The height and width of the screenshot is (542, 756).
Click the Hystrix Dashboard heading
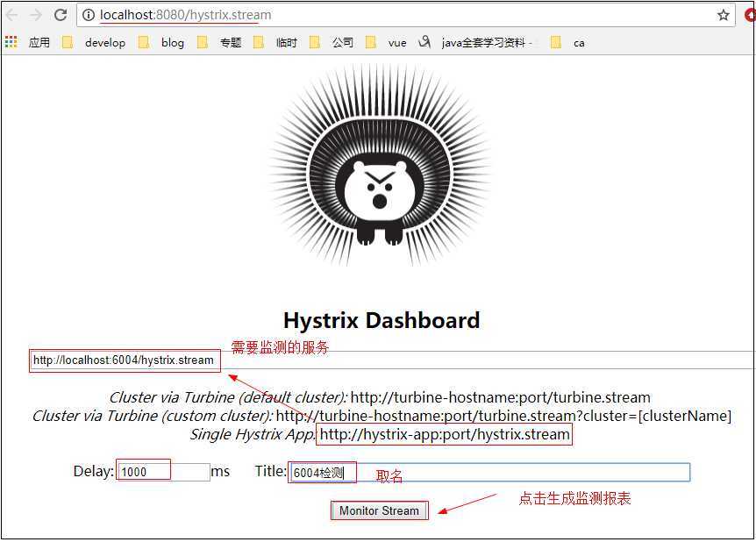tap(382, 320)
